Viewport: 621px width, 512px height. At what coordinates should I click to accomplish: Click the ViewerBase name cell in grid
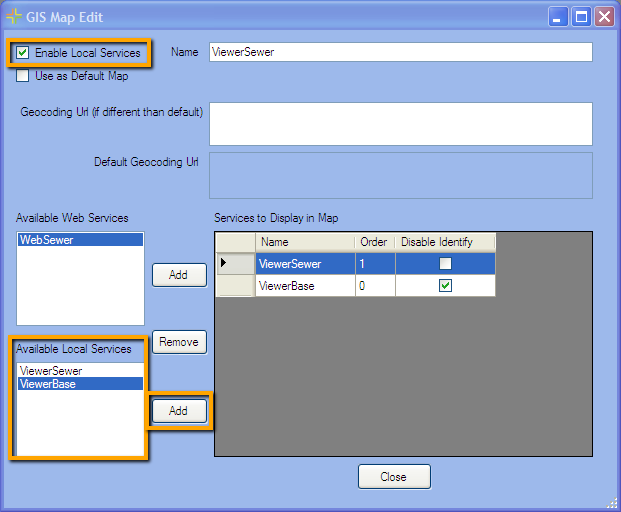[305, 286]
